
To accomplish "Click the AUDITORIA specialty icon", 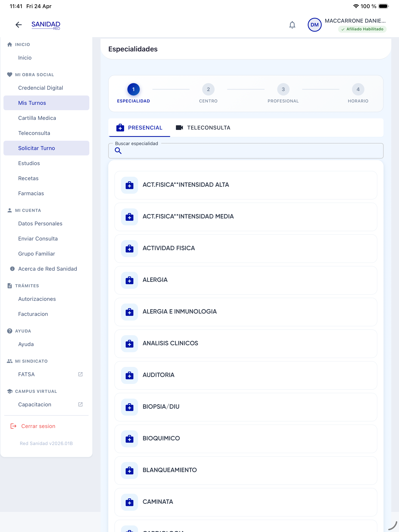I will click(x=129, y=375).
